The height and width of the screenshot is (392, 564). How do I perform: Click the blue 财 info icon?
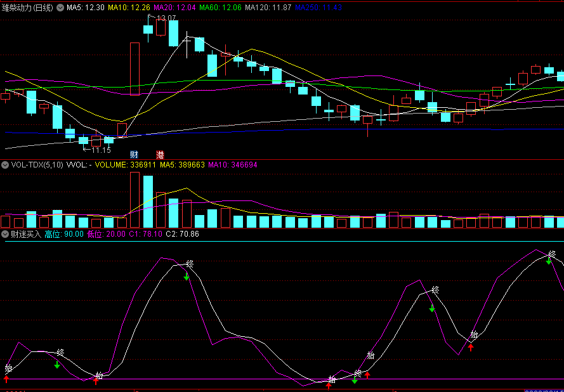pyautogui.click(x=134, y=155)
